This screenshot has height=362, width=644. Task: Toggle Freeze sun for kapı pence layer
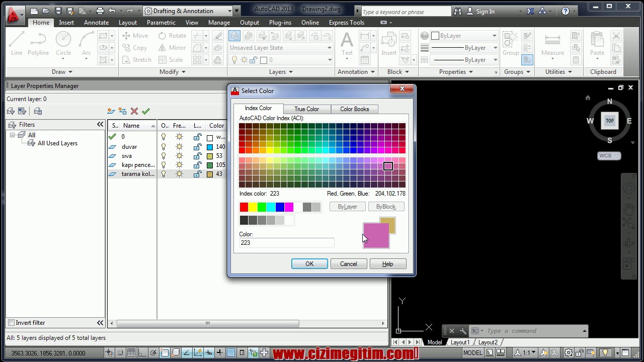click(179, 165)
